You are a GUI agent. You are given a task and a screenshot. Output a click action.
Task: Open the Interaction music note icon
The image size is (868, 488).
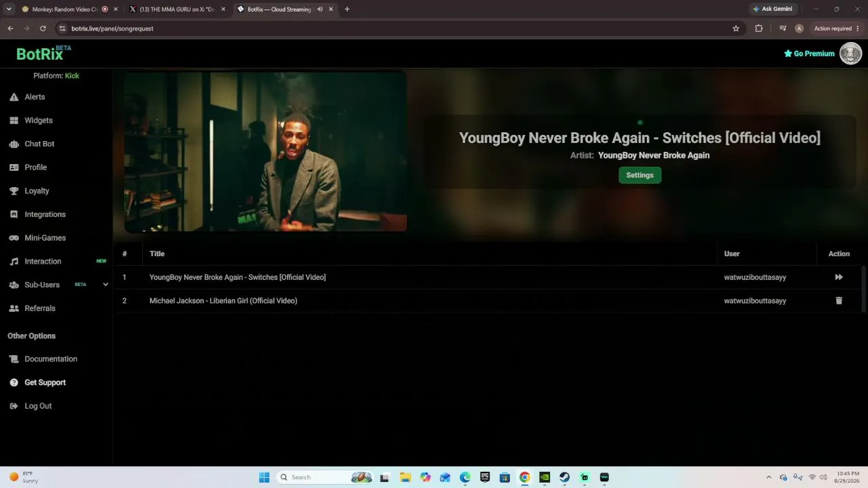[14, 262]
